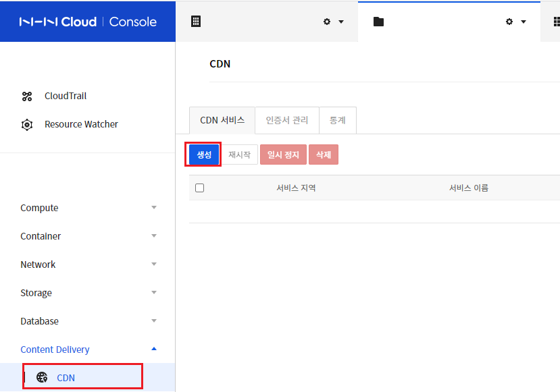Switch to the 인증서 관리 tab
Screen dimensions: 560x392
287,120
